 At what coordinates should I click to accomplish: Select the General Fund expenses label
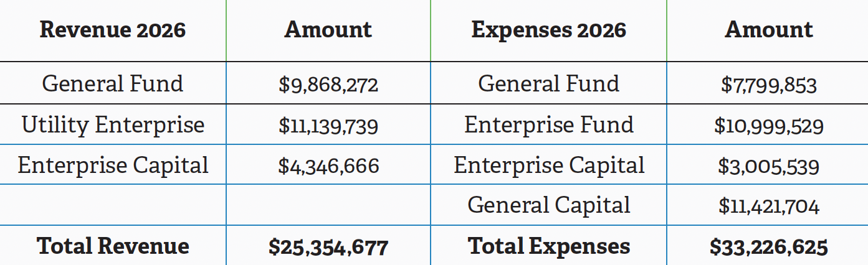548,83
